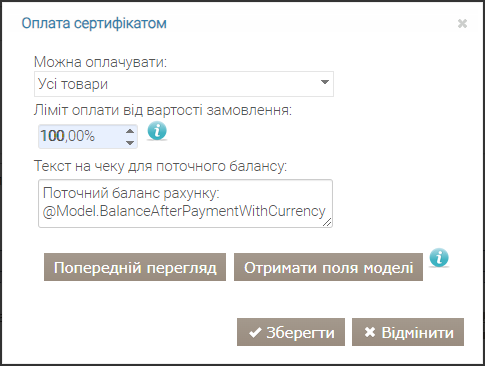Decrease the payment limit with the down arrow
The image size is (485, 366).
[130, 143]
